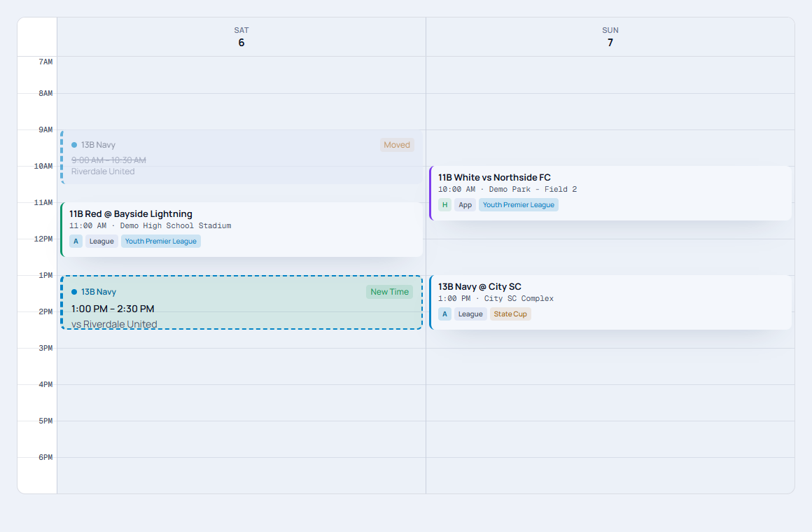Image resolution: width=812 pixels, height=532 pixels.
Task: Open the 11B Red @ Bayside Lightning game
Action: tap(241, 230)
